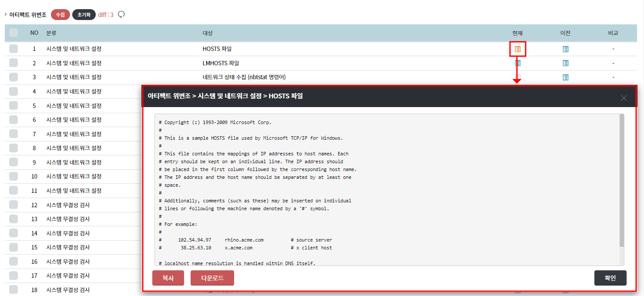Click the 복사 copy button

coord(168,278)
